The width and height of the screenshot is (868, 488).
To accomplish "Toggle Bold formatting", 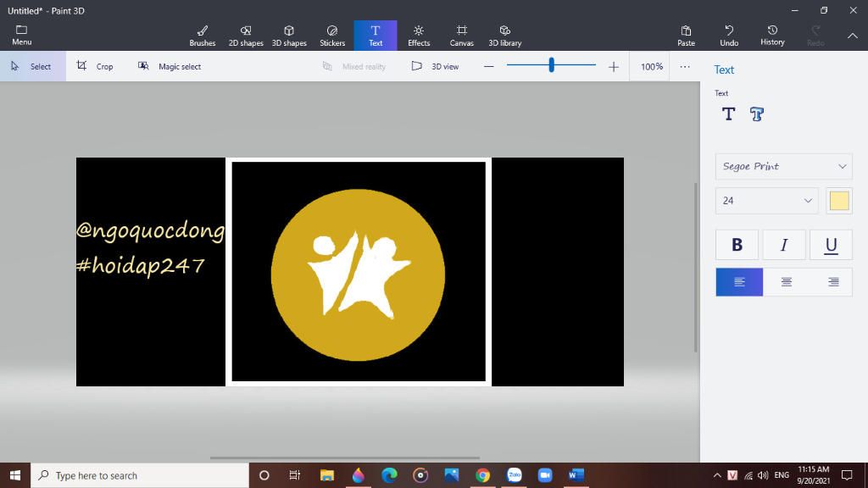I will tap(737, 245).
